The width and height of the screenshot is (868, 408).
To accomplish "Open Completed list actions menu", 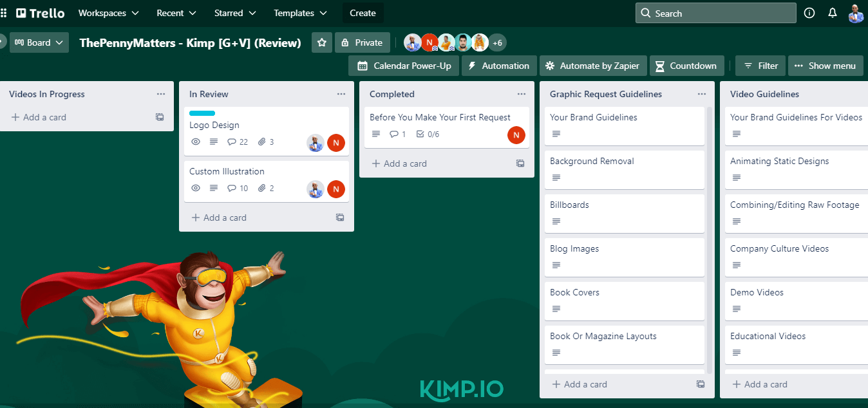I will pos(522,94).
